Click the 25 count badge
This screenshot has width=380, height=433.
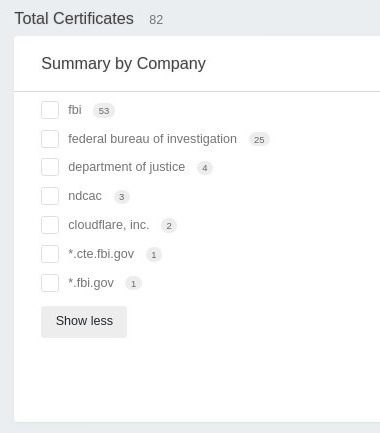(x=259, y=140)
